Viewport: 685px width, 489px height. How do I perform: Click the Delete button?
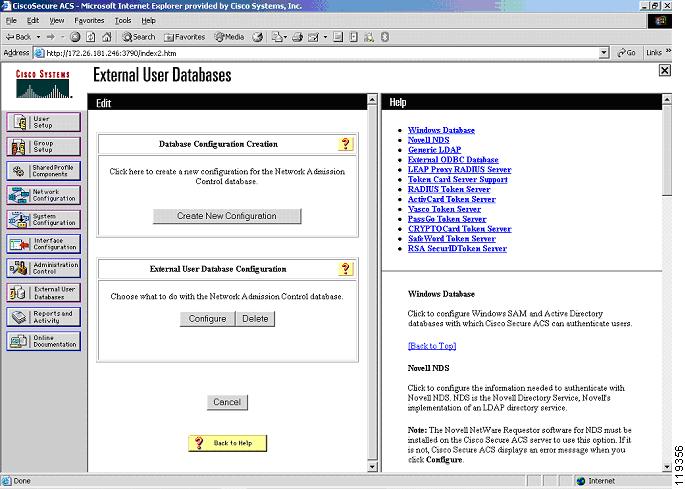(x=255, y=319)
